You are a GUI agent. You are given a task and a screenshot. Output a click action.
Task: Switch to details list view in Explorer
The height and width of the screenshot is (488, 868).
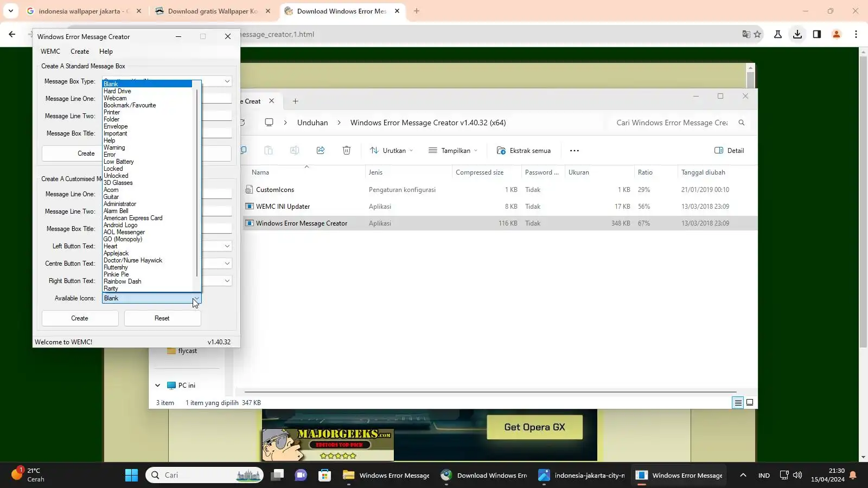coord(738,402)
